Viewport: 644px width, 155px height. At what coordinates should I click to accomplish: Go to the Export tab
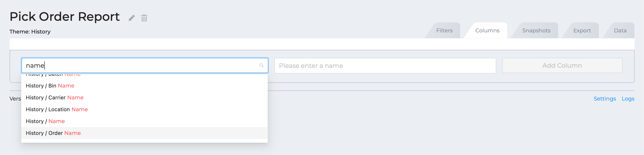point(582,30)
